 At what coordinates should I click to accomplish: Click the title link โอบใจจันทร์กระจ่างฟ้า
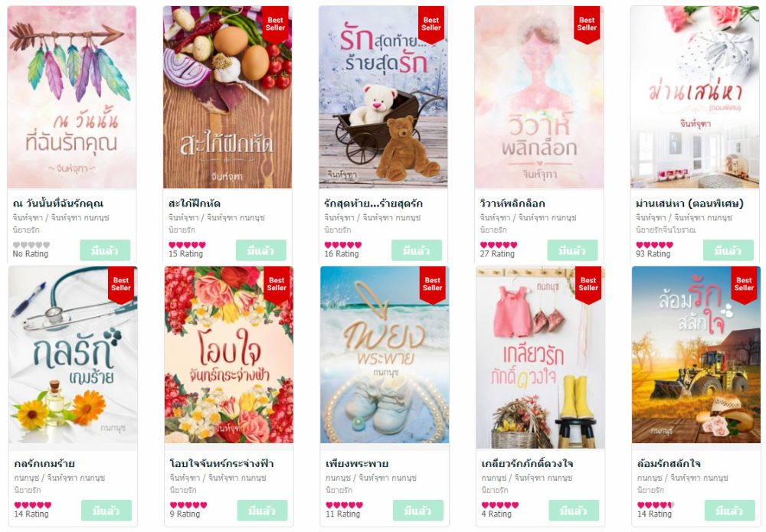coord(222,463)
